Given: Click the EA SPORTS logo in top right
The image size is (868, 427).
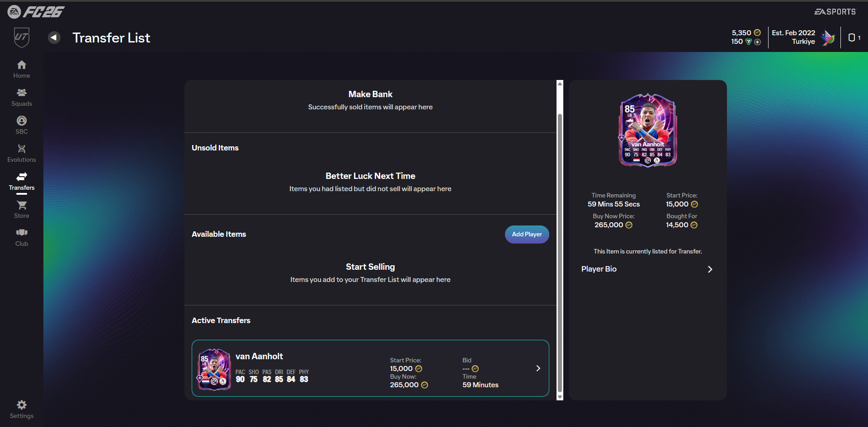Looking at the screenshot, I should click(x=835, y=12).
